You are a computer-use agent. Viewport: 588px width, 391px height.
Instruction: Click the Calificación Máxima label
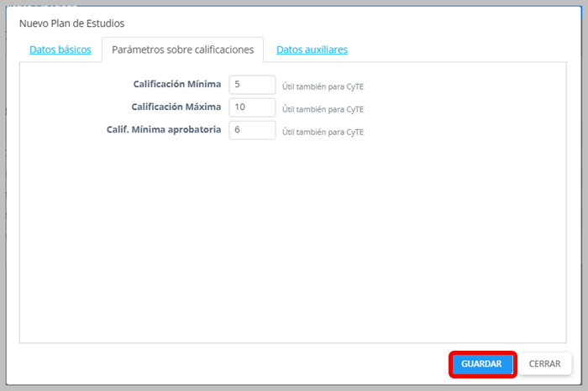176,107
